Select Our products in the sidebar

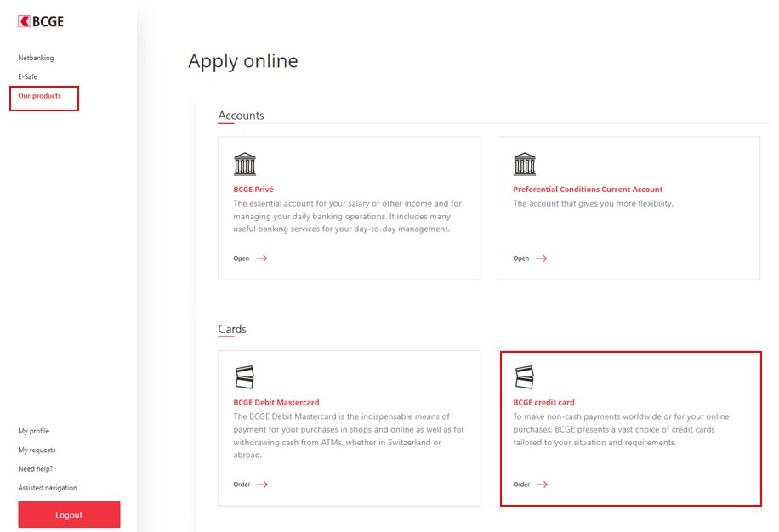pos(40,96)
